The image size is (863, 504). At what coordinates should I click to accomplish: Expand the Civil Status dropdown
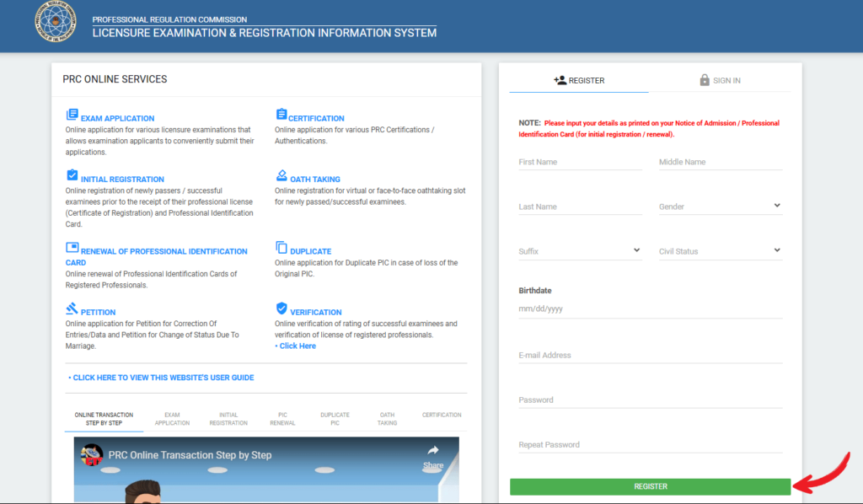tap(721, 251)
